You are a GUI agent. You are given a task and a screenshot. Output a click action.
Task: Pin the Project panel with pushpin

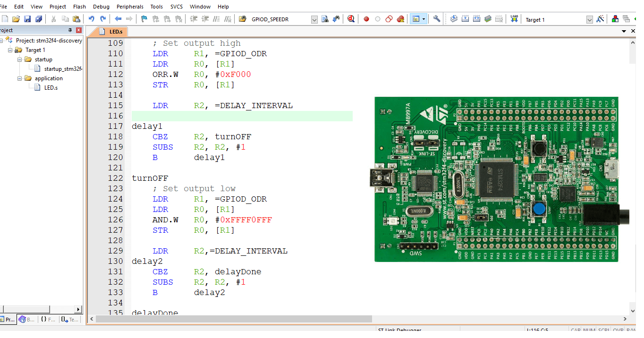pos(70,30)
